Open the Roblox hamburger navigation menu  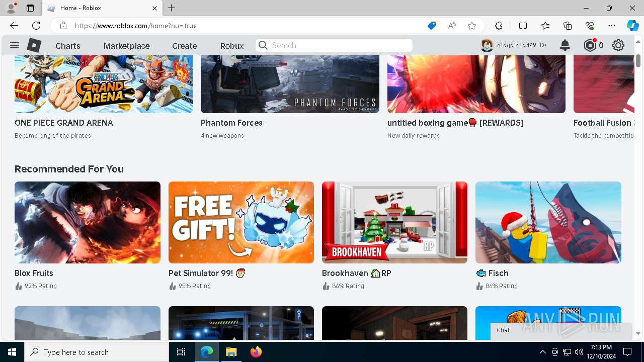pos(15,45)
